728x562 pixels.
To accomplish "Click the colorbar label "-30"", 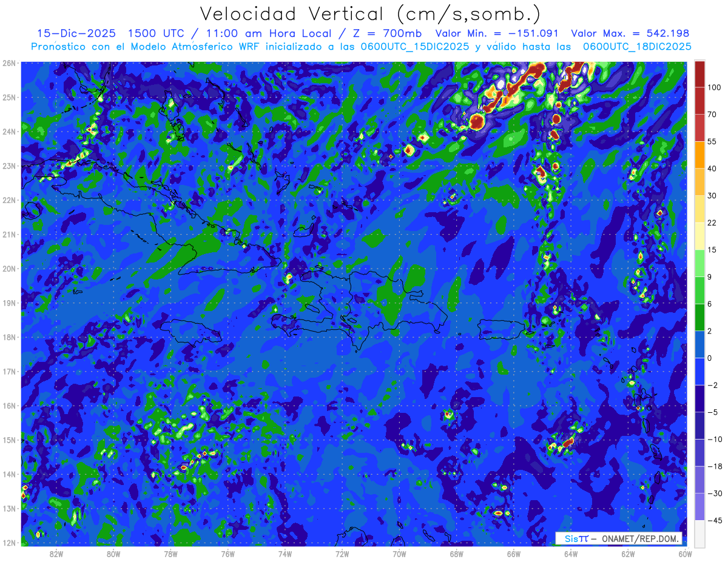I will click(x=714, y=493).
